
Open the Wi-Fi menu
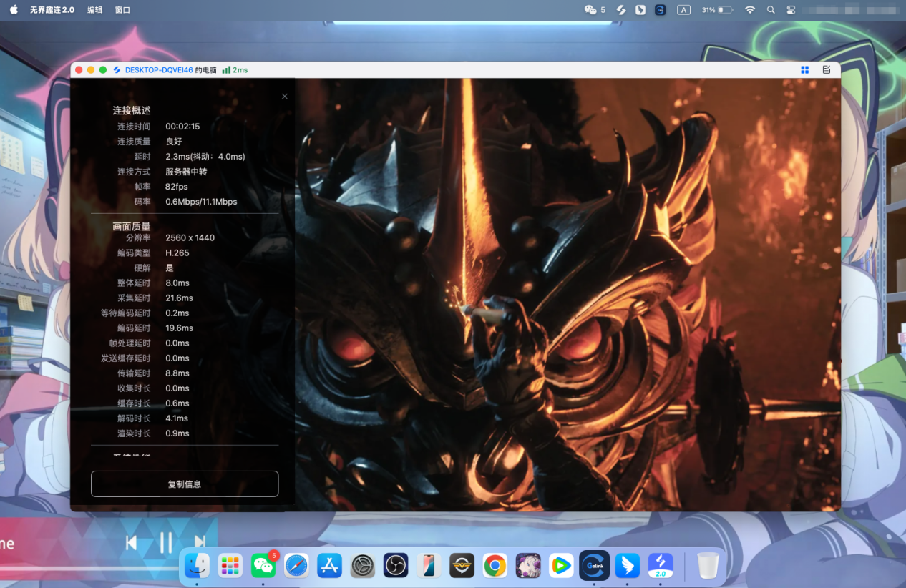tap(750, 10)
